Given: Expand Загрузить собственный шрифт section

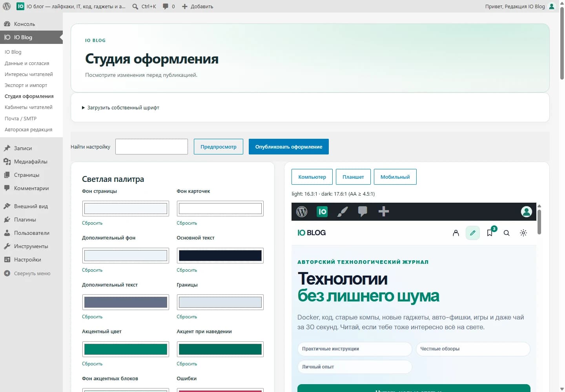Looking at the screenshot, I should [x=120, y=107].
